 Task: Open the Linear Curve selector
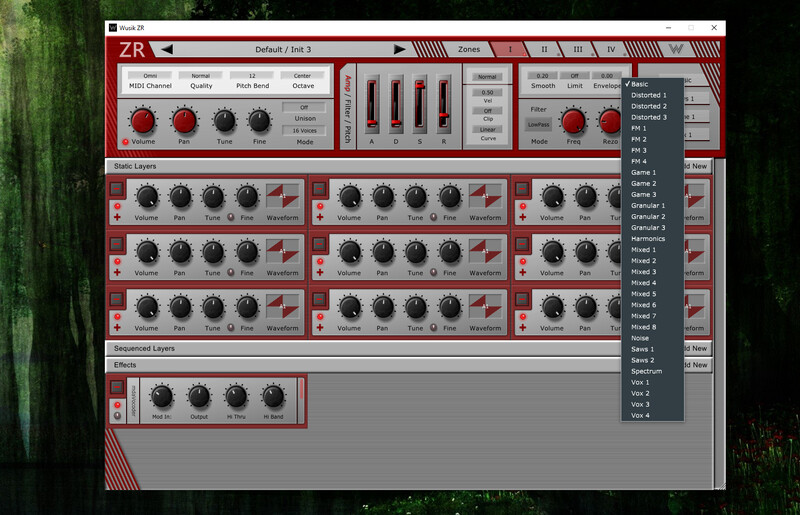coord(487,129)
